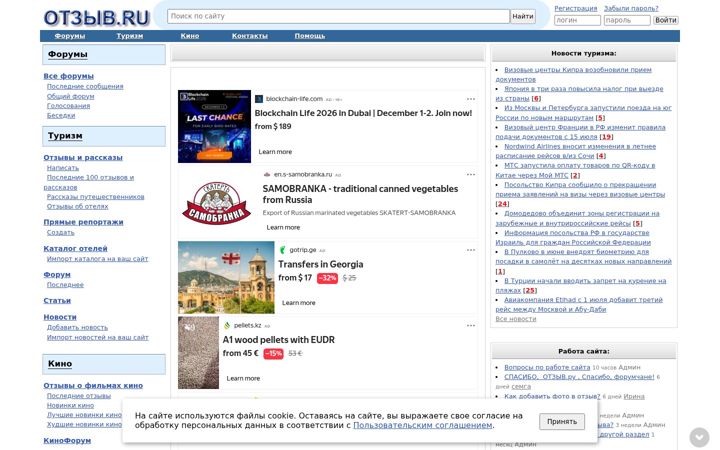Image resolution: width=720 pixels, height=450 pixels.
Task: Open Туризм in the top navigation bar
Action: tap(129, 36)
